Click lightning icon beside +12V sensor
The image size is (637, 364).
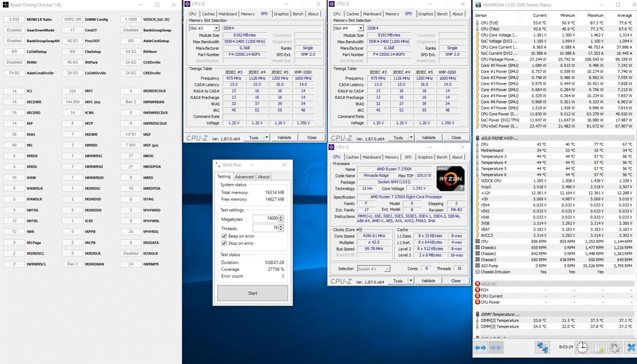pos(477,193)
